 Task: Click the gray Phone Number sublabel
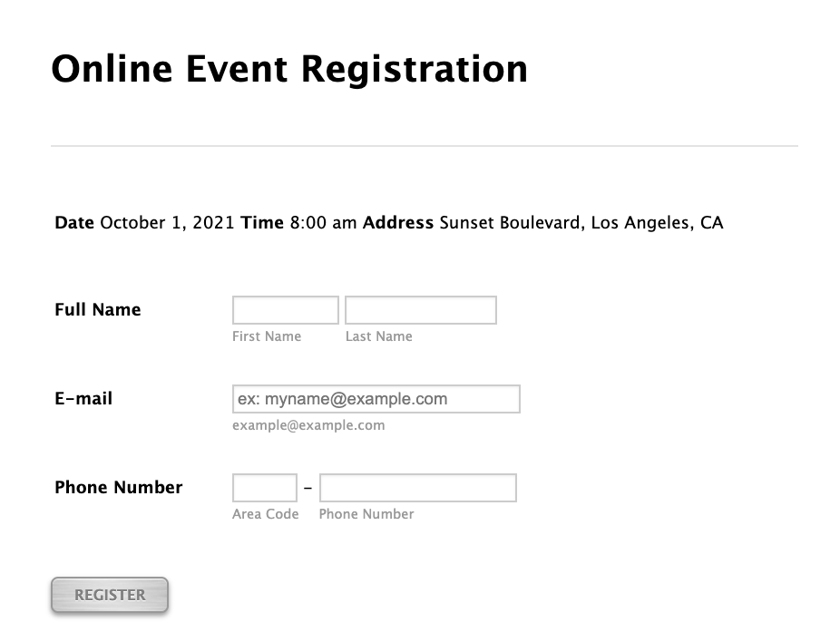[366, 514]
